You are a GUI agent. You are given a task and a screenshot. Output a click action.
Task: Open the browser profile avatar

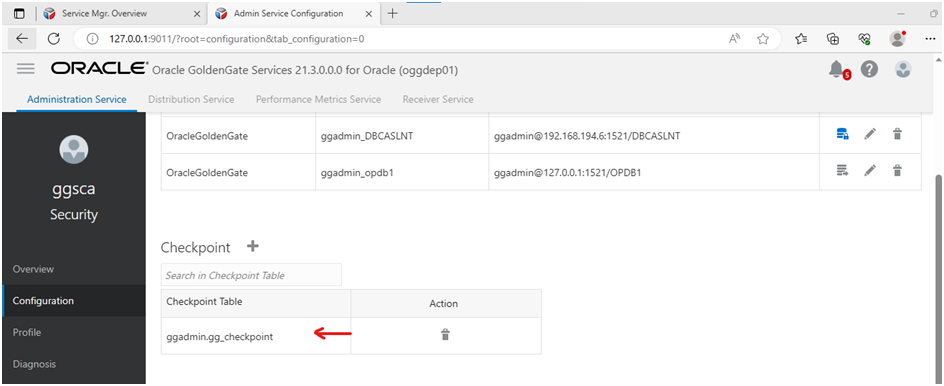pos(898,39)
